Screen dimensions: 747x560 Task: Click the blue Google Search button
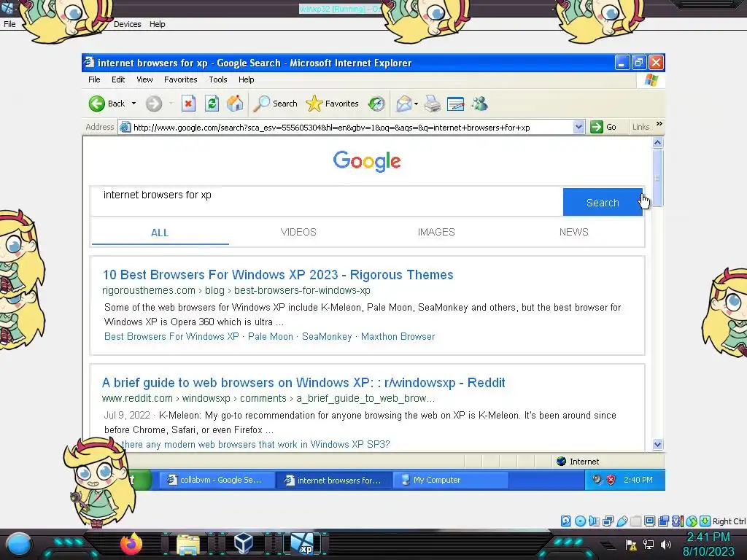603,203
